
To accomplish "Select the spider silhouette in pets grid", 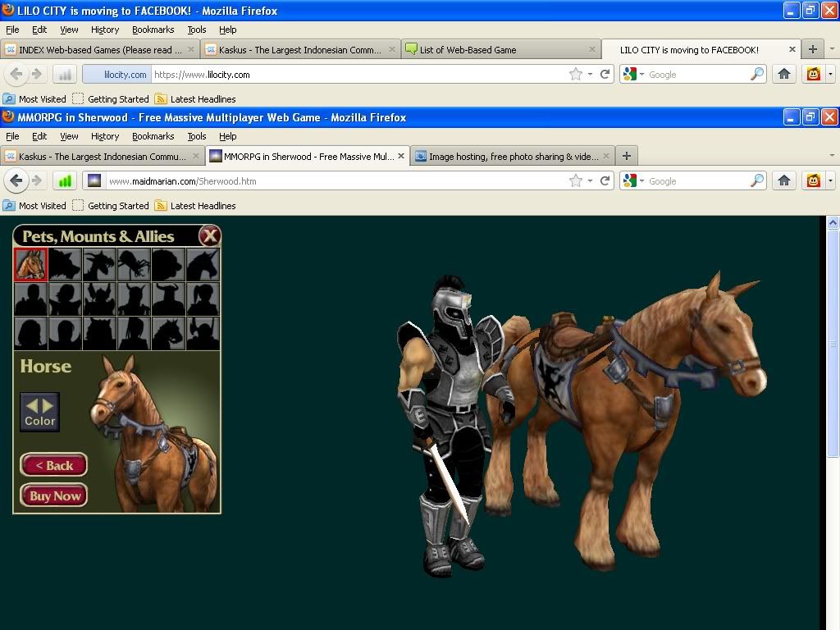I will pos(134,264).
